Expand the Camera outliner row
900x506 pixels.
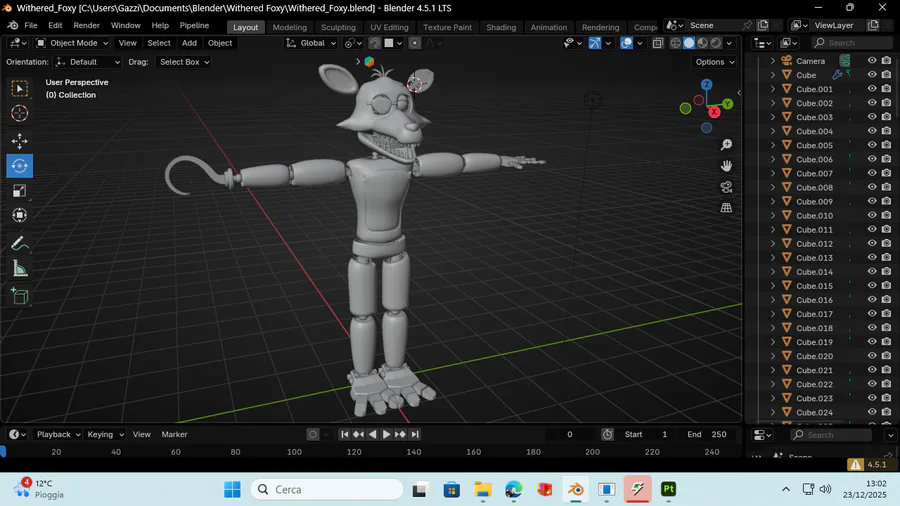click(x=773, y=61)
